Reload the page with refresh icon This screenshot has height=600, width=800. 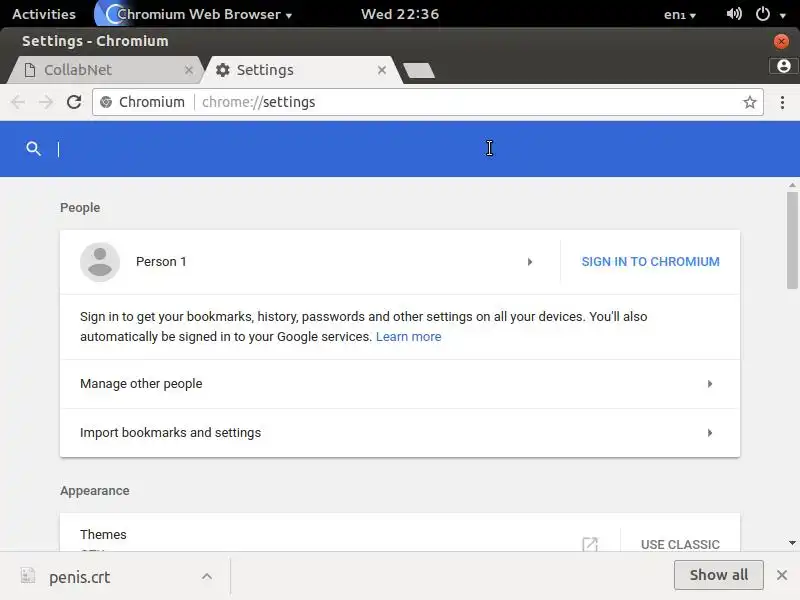click(x=74, y=102)
